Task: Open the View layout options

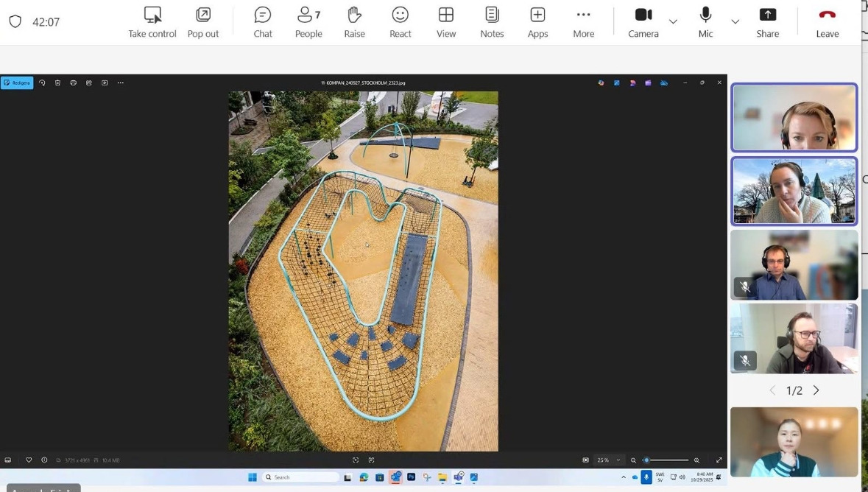Action: click(x=446, y=22)
